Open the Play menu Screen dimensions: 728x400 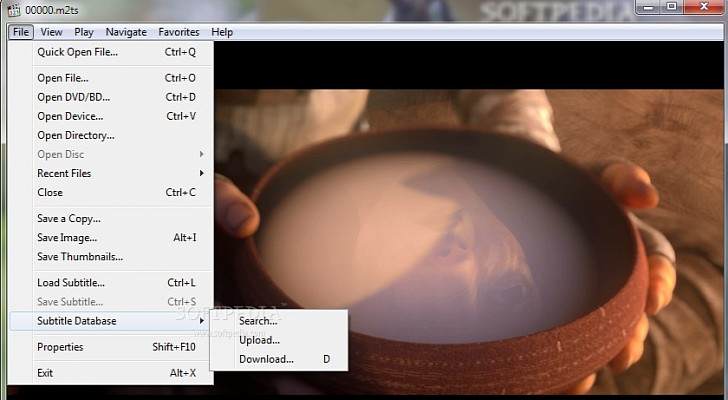coord(84,32)
